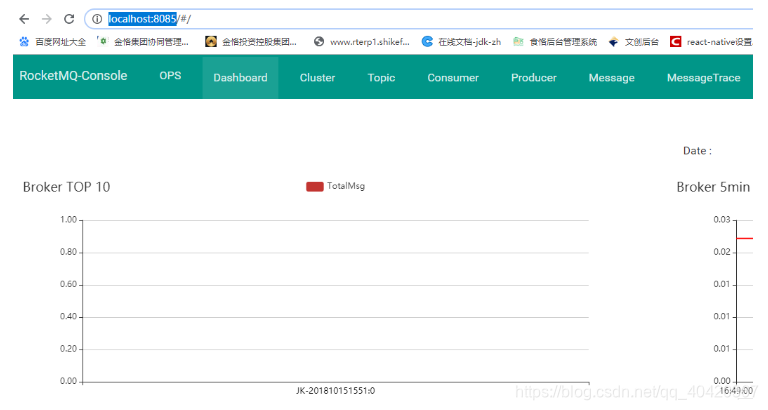Viewport: 768px width, 410px height.
Task: Click the 百度 paw bookmark icon
Action: (24, 42)
